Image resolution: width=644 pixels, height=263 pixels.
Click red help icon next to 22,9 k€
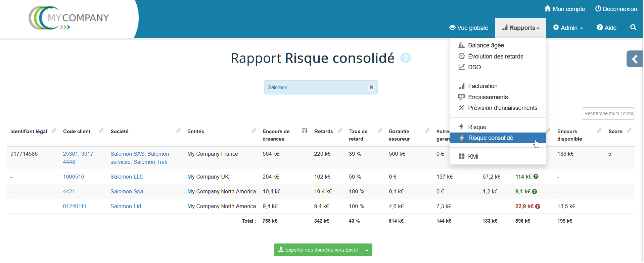538,206
